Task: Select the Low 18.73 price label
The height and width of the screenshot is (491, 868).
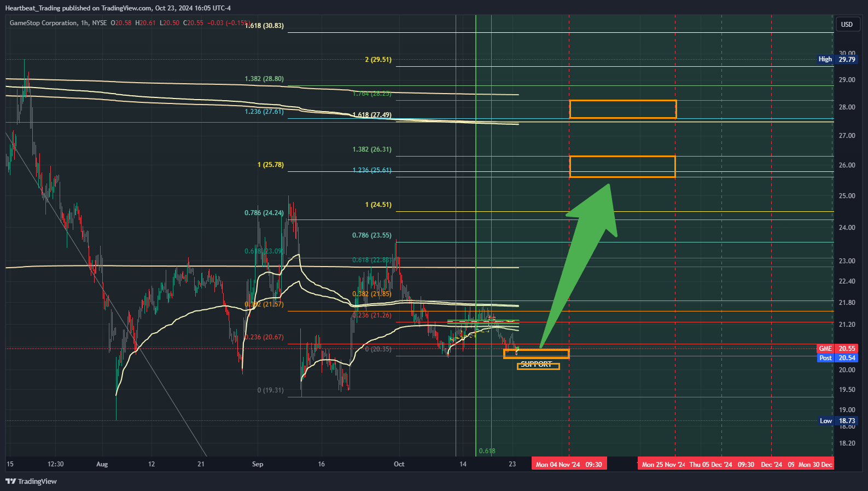Action: tap(838, 421)
